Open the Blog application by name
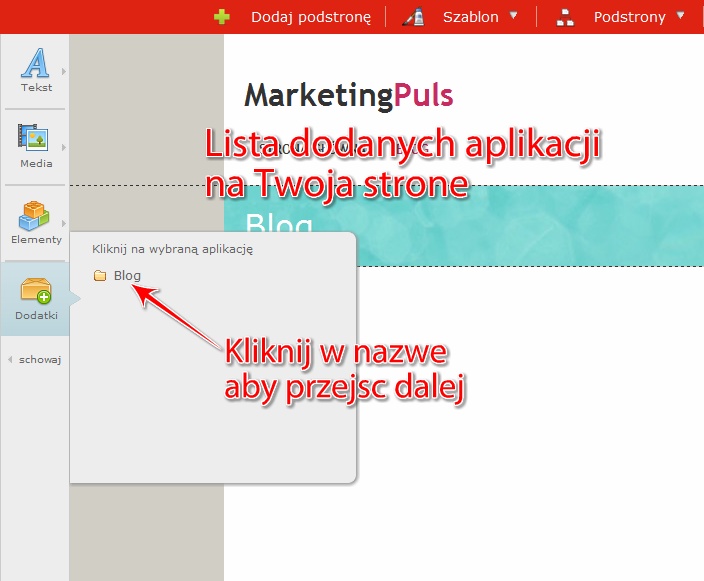The width and height of the screenshot is (704, 581). (x=127, y=276)
